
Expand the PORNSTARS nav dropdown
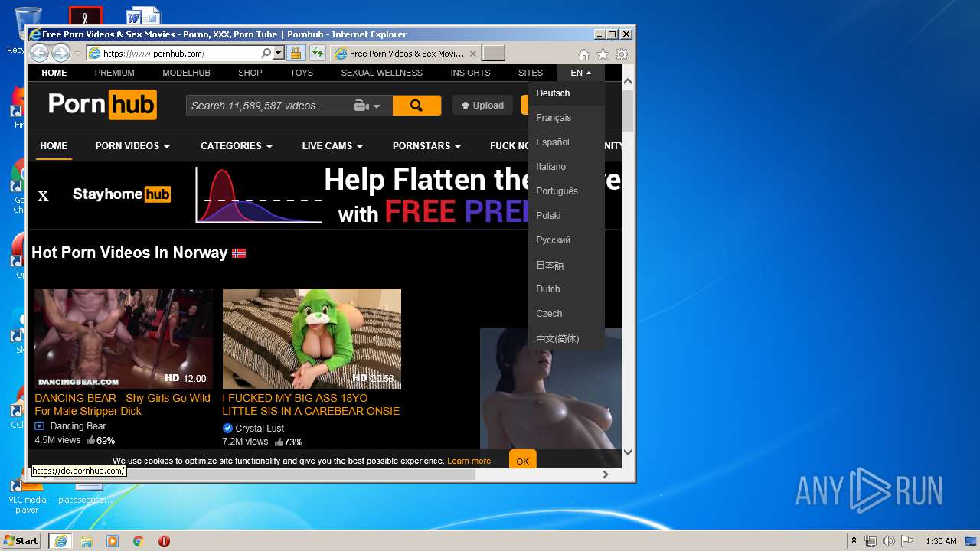(426, 145)
